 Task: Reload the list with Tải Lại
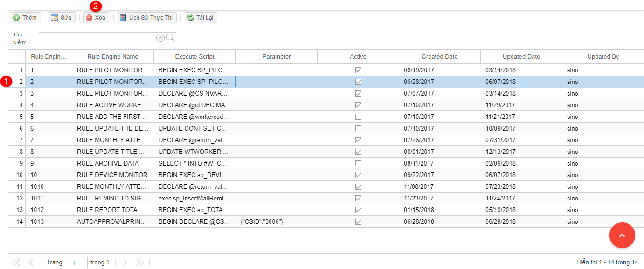point(201,18)
